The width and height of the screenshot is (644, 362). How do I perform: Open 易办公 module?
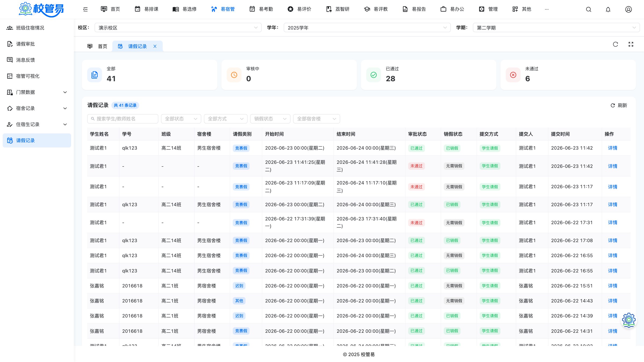(x=452, y=9)
